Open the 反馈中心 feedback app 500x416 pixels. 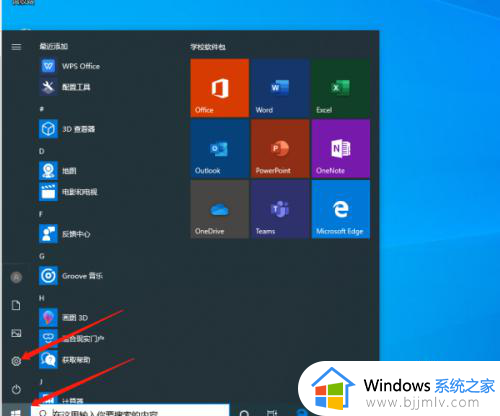click(65, 234)
